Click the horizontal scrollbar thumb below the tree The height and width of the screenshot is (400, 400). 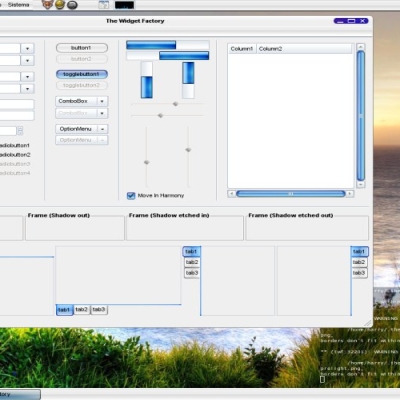[x=291, y=194]
